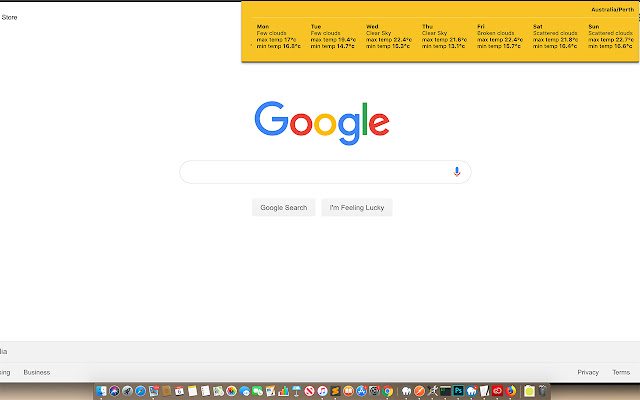Open iTunes music note icon
Screen dimensions: 640x400
pos(322,391)
